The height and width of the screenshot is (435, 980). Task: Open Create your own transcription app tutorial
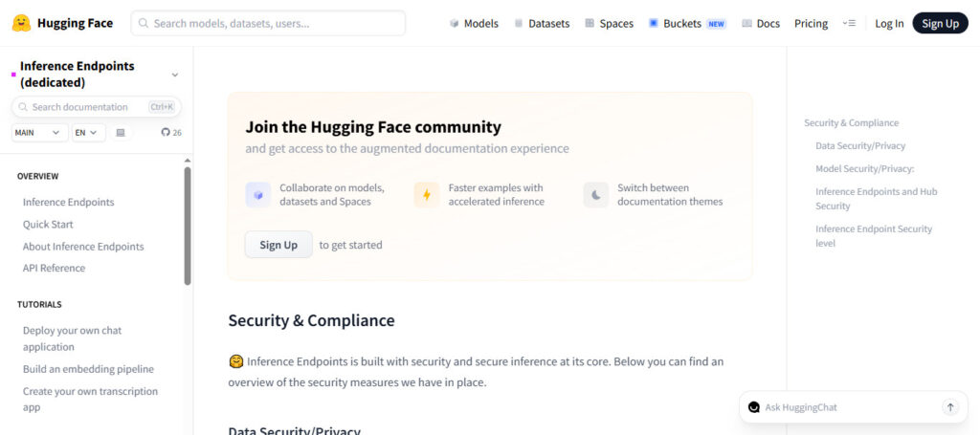click(x=90, y=399)
